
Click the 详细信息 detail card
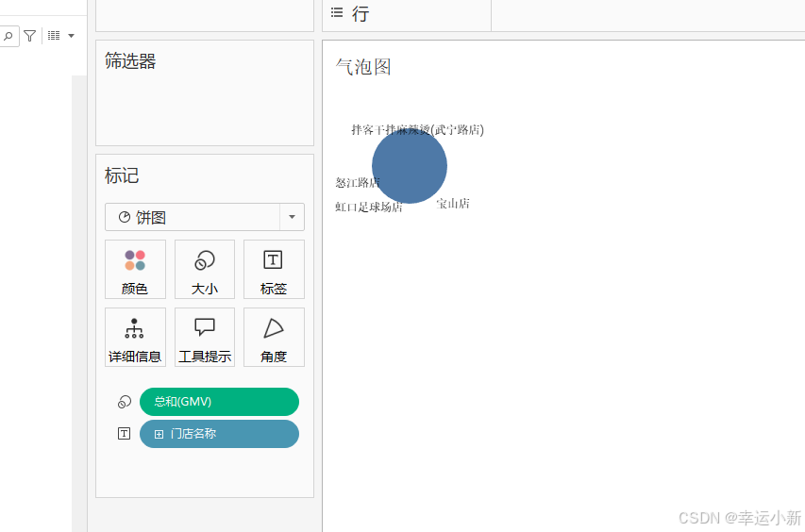coord(135,337)
